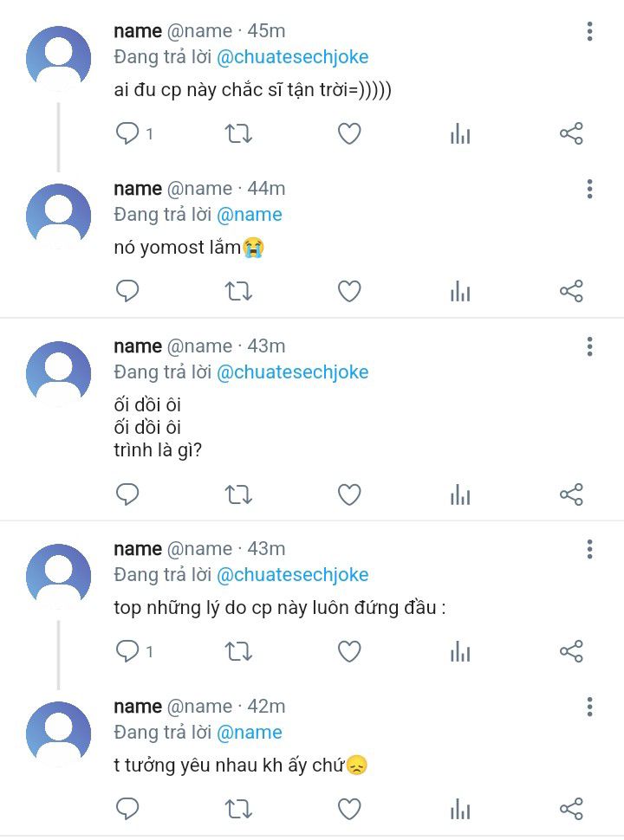The height and width of the screenshot is (840, 624).
Task: Share the 'ai đu cp này' tweet
Action: coord(571,133)
